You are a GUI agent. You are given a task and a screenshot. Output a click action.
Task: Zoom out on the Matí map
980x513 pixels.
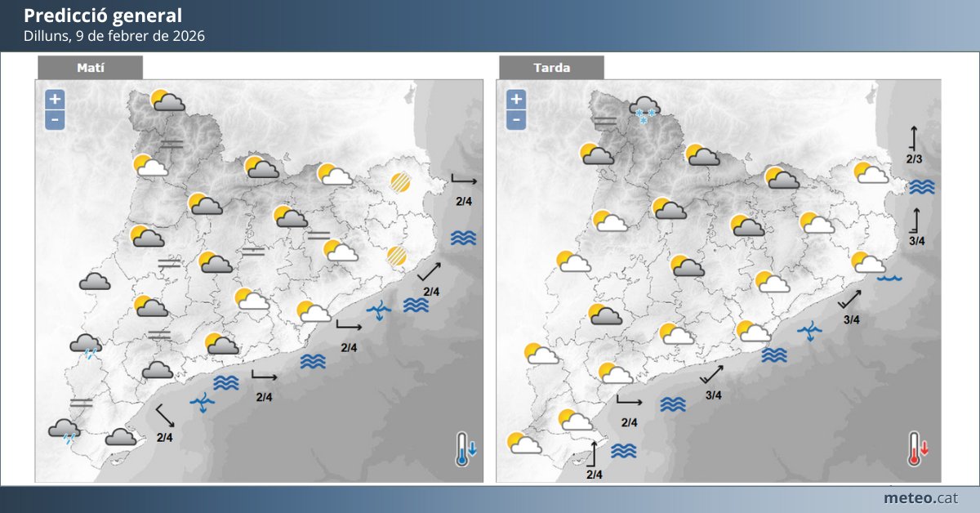pyautogui.click(x=55, y=120)
